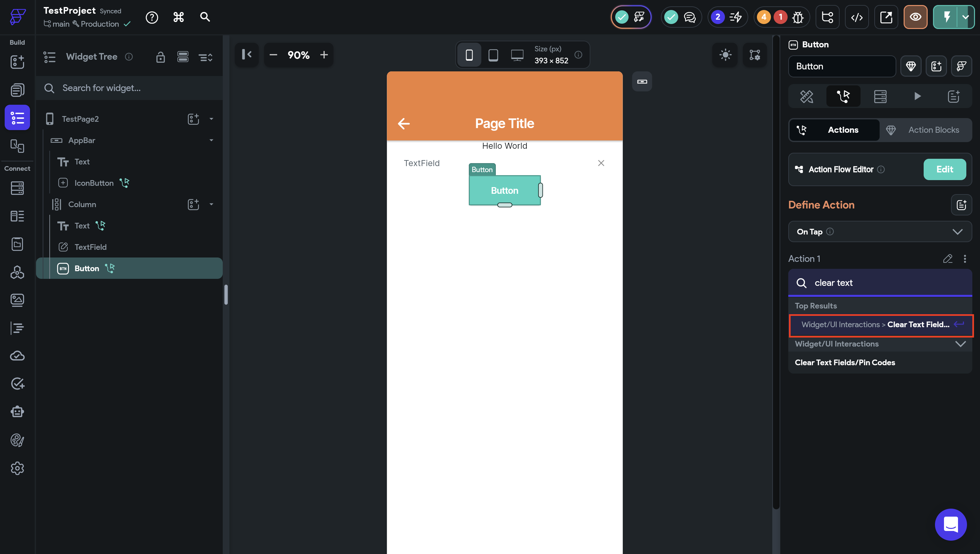Viewport: 980px width, 554px height.
Task: Toggle the widget tree lock icon
Action: [x=160, y=57]
